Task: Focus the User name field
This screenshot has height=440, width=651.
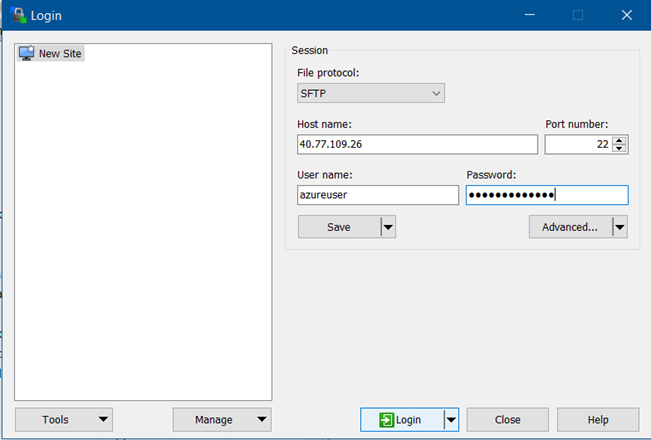Action: 378,195
